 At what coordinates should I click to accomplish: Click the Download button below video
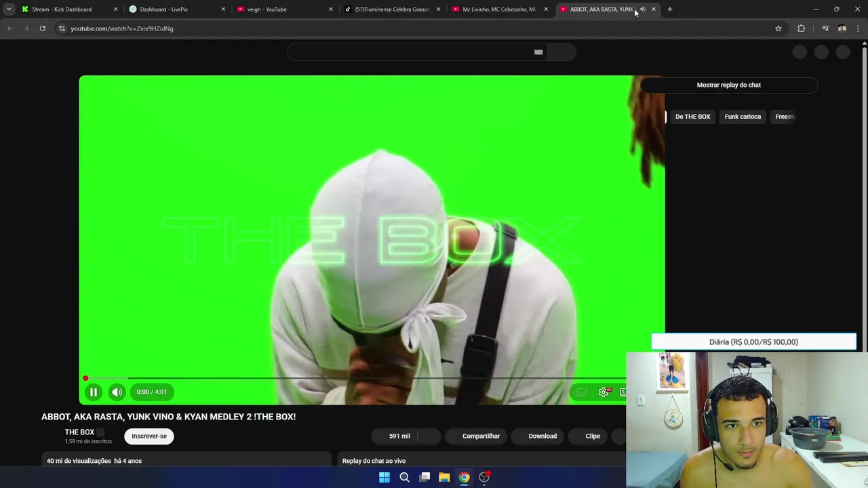click(x=538, y=436)
